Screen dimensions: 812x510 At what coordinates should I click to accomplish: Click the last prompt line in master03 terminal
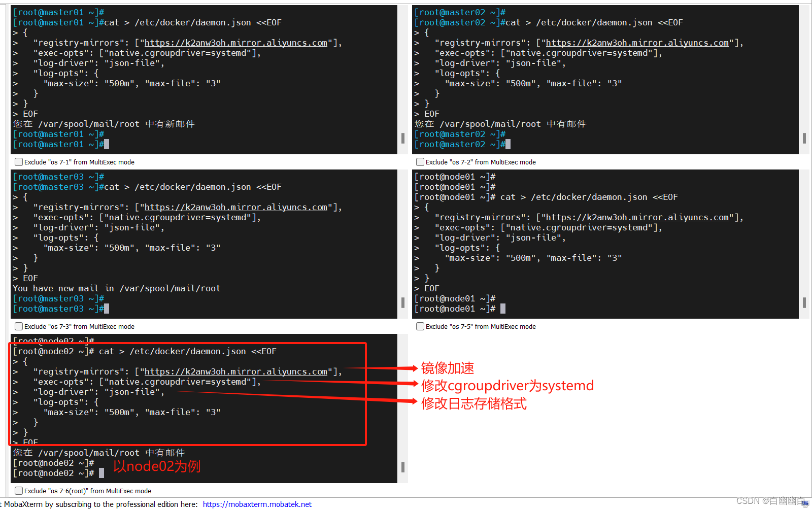point(61,309)
